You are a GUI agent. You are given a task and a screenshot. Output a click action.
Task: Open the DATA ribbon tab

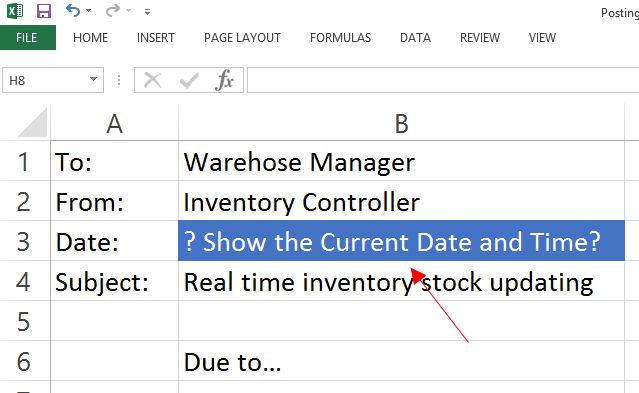(x=415, y=38)
